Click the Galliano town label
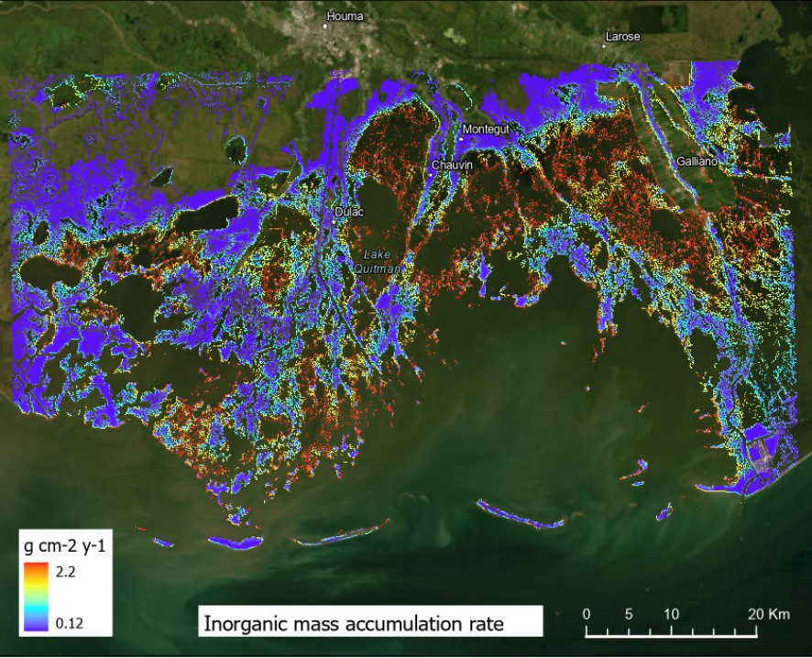 [x=697, y=160]
